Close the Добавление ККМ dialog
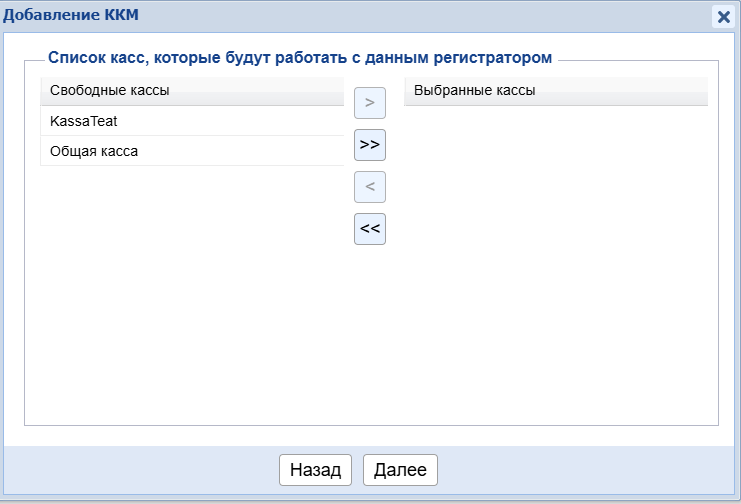741x504 pixels. pos(723,16)
